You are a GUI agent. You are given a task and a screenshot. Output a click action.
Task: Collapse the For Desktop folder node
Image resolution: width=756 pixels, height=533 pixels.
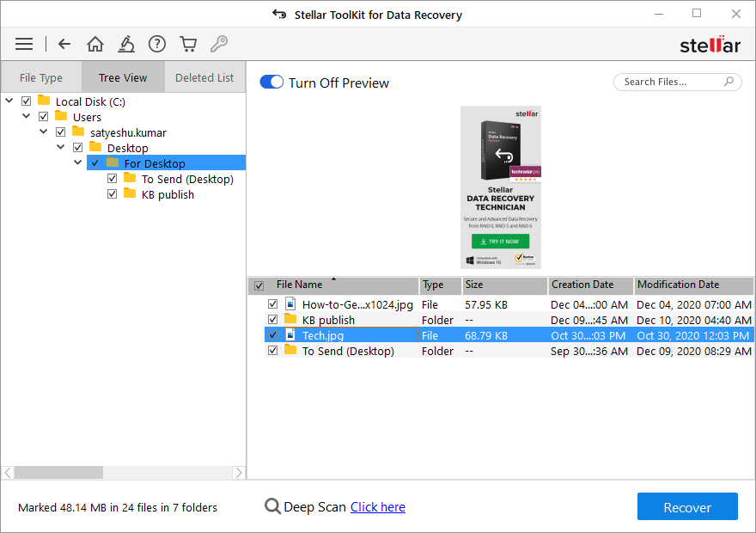tap(78, 163)
